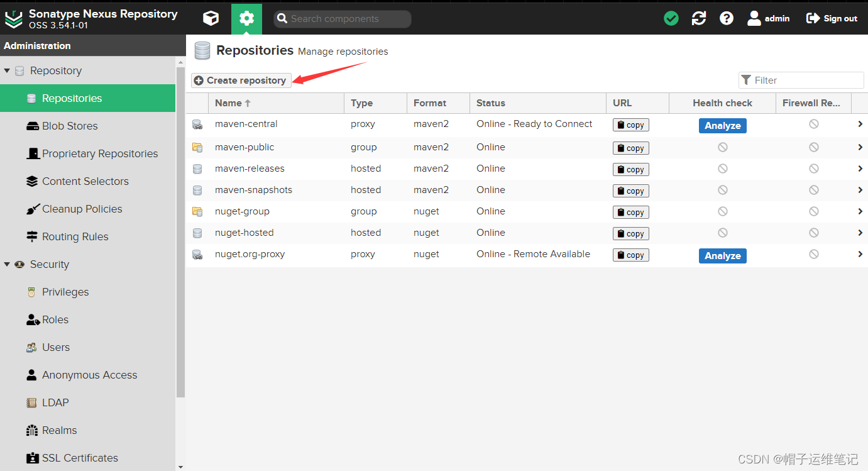The image size is (868, 471).
Task: Collapse the Repository tree section
Action: click(x=7, y=70)
